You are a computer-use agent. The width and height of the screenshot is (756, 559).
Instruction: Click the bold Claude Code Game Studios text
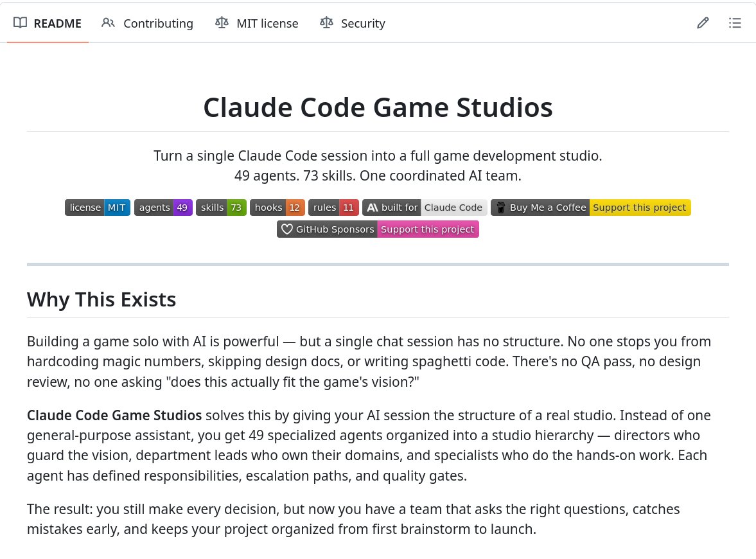coord(114,415)
